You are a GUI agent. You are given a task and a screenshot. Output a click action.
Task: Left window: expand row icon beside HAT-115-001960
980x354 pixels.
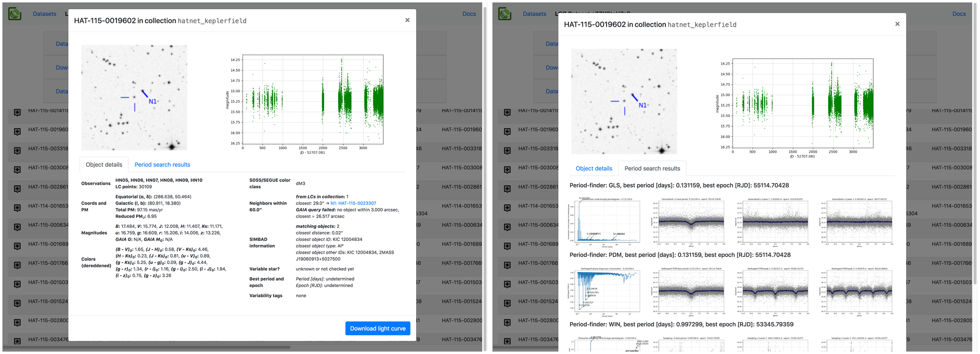pos(17,131)
